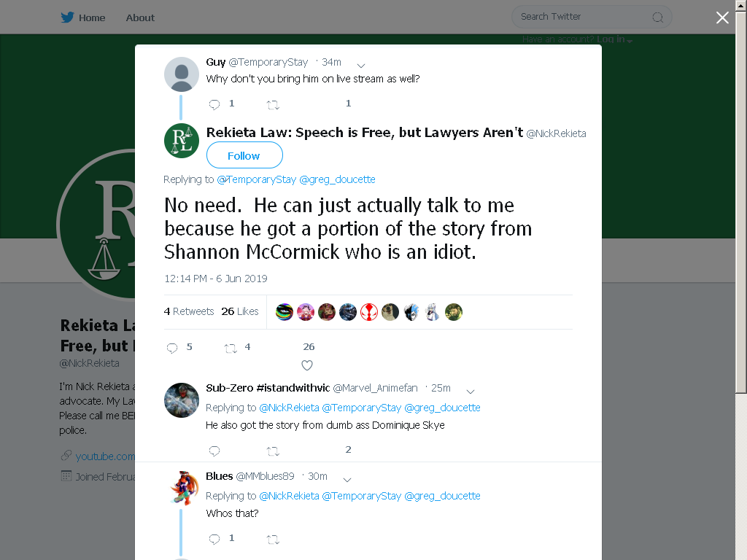Close the tweet overlay with X
Screen dimensions: 747x560
click(x=722, y=17)
